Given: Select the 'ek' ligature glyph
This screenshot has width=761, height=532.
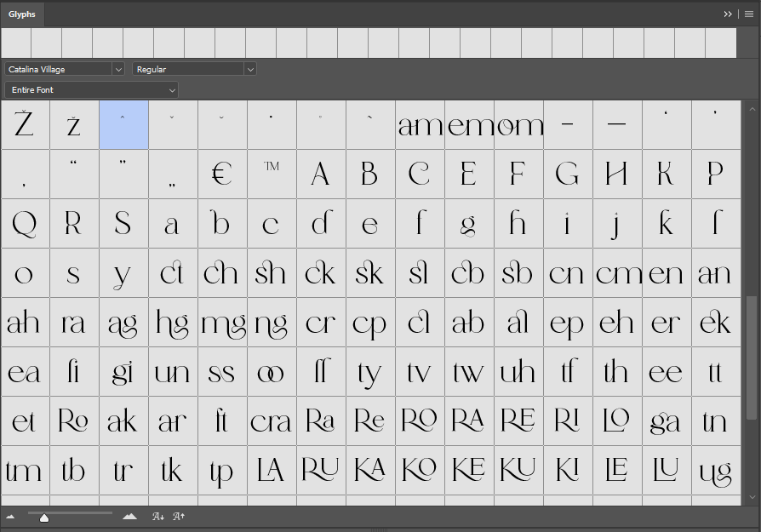Looking at the screenshot, I should pyautogui.click(x=717, y=323).
